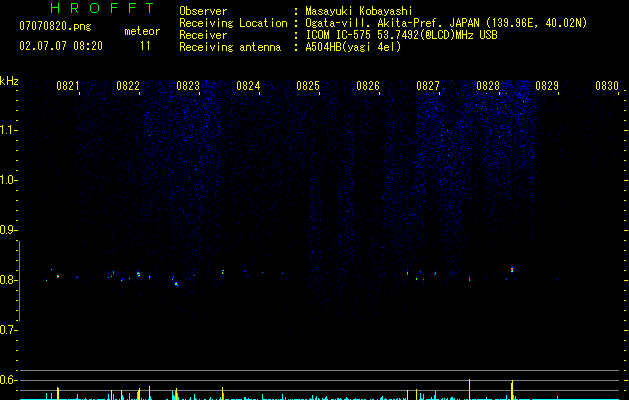This screenshot has height=400, width=629.
Task: Click the 0.7 frequency axis label
Action: [7, 330]
